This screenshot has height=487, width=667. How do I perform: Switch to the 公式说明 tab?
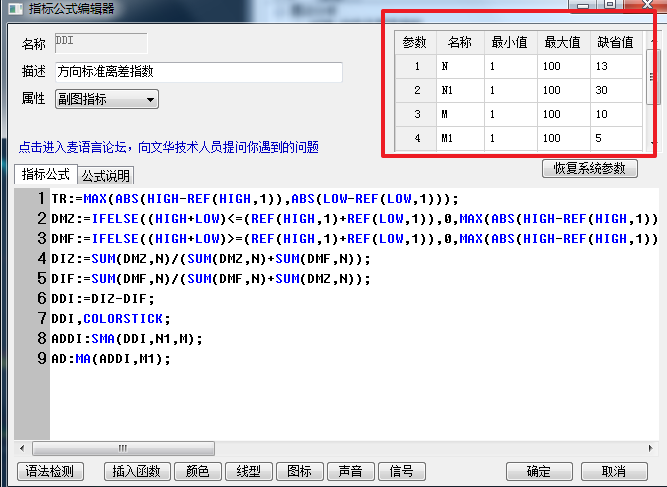106,175
